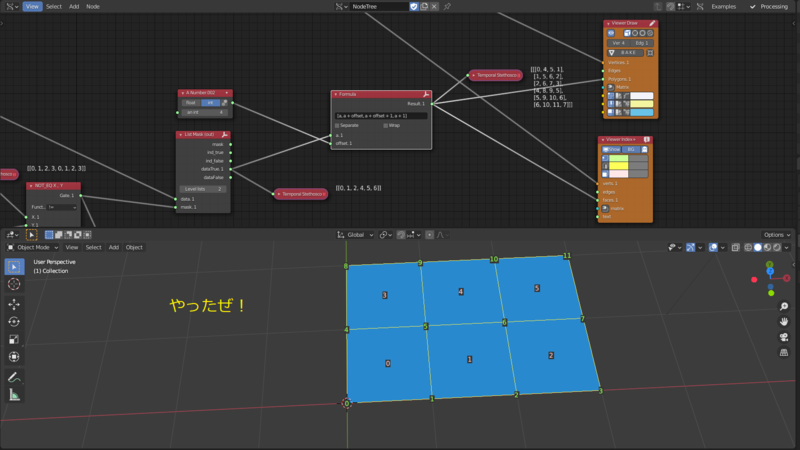
Task: Select the Float option in A Number node
Action: coord(191,103)
